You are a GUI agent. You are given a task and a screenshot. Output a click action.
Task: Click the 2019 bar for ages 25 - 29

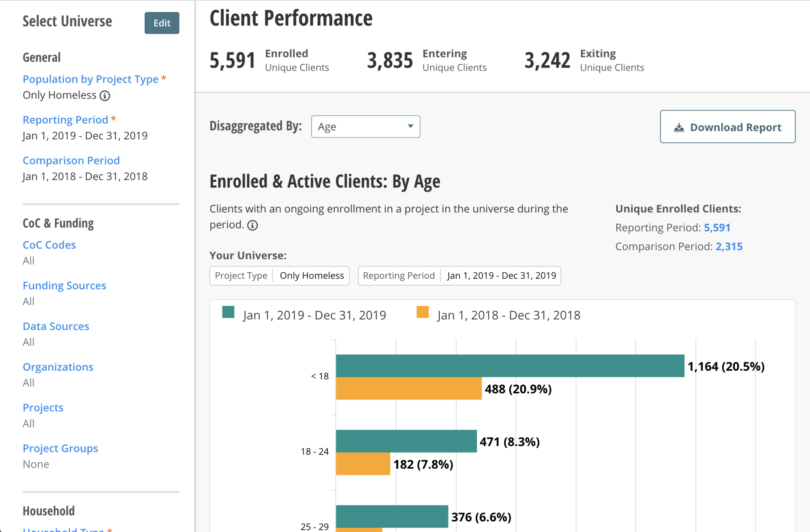coord(392,517)
